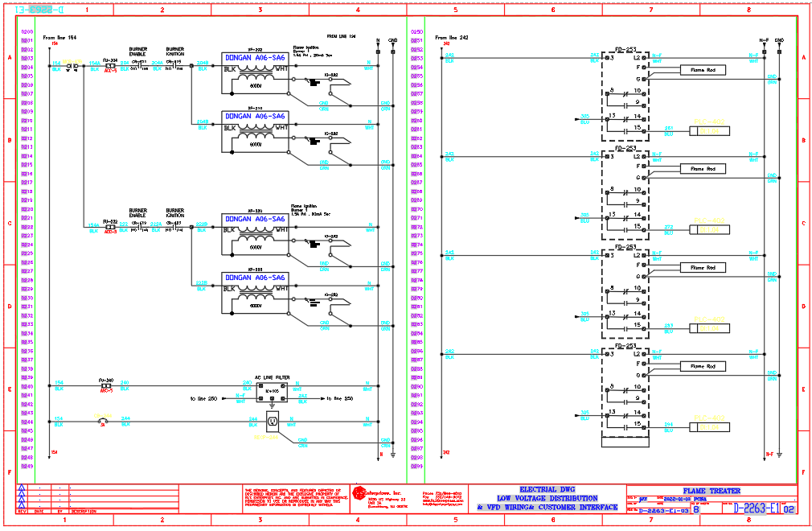Click the RECP-244 receptacle outlet symbol
812x531 pixels.
click(x=273, y=422)
